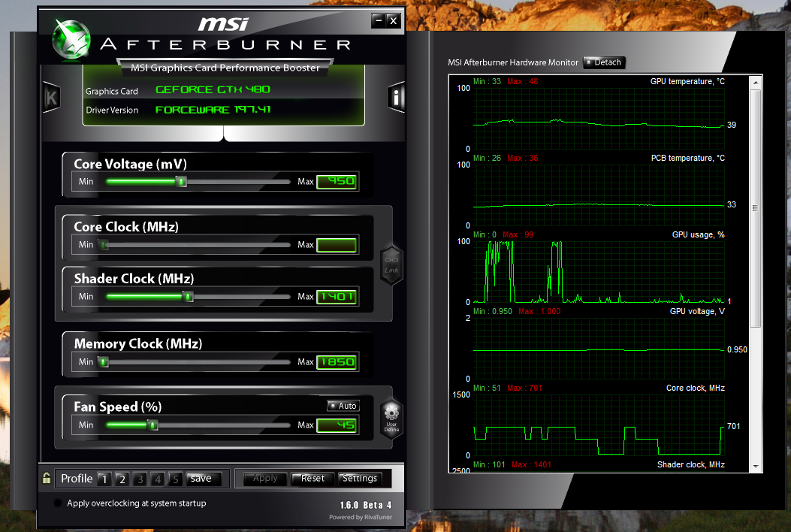The width and height of the screenshot is (791, 532).
Task: Click the GEFORCE GTX 480 card name
Action: pos(213,89)
